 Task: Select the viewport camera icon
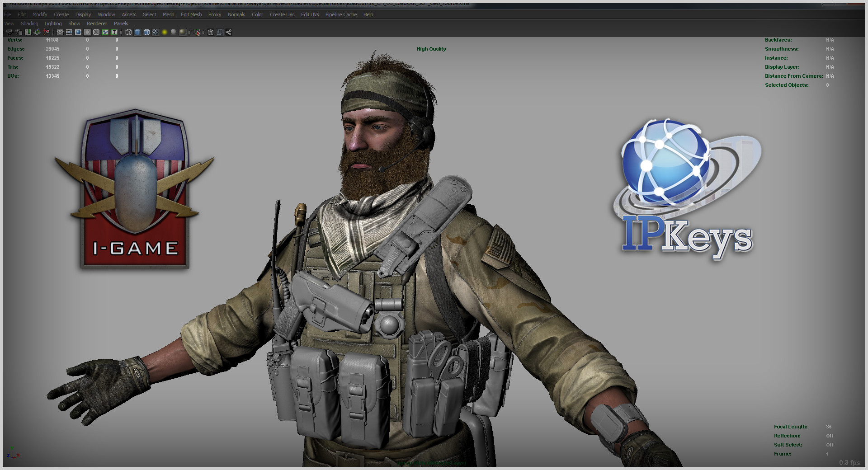[10, 32]
